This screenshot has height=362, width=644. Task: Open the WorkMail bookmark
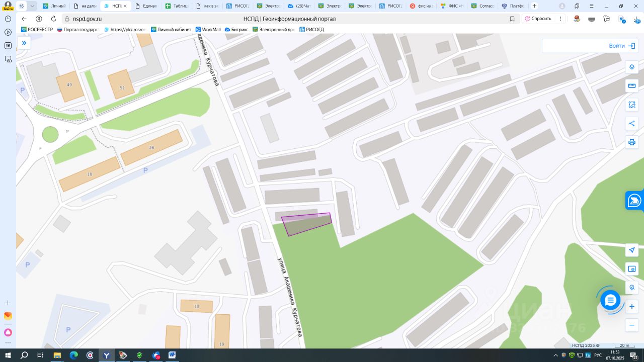(208, 30)
